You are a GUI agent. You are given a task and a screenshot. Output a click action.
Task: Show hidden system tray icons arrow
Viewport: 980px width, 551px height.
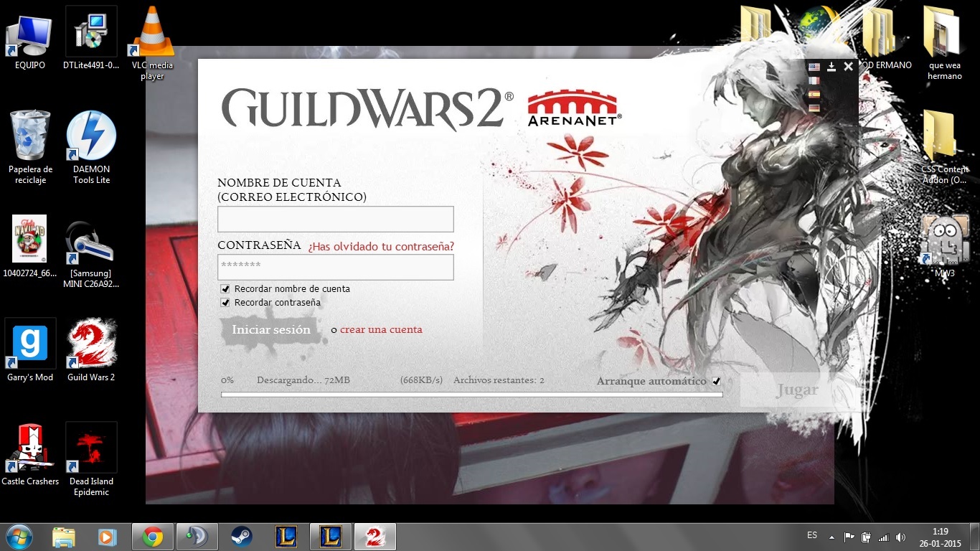point(831,537)
